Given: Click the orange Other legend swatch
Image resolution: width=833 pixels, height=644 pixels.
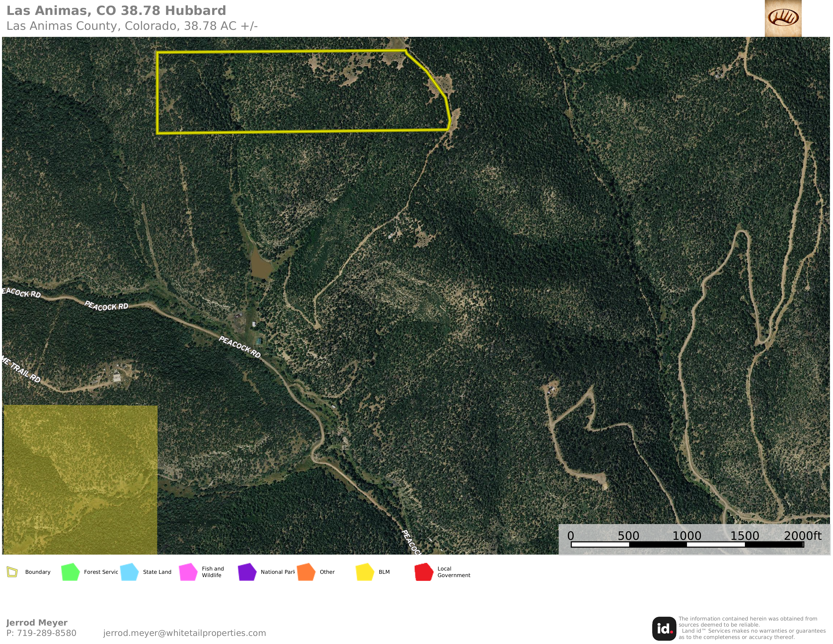Looking at the screenshot, I should 306,572.
